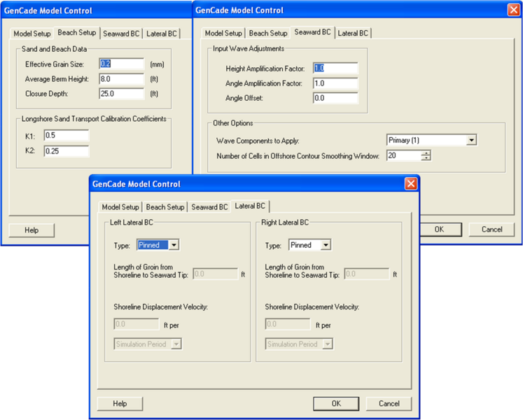523x420 pixels.
Task: Click the K2 coefficient field
Action: click(x=67, y=151)
